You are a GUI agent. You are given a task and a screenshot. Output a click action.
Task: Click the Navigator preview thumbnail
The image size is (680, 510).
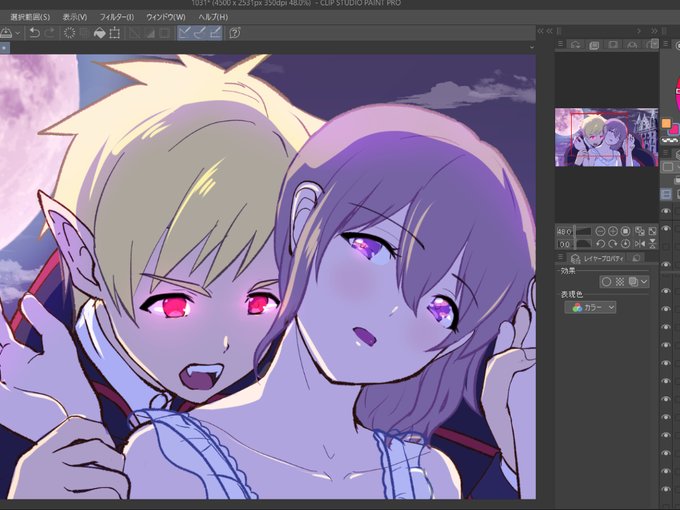click(606, 137)
